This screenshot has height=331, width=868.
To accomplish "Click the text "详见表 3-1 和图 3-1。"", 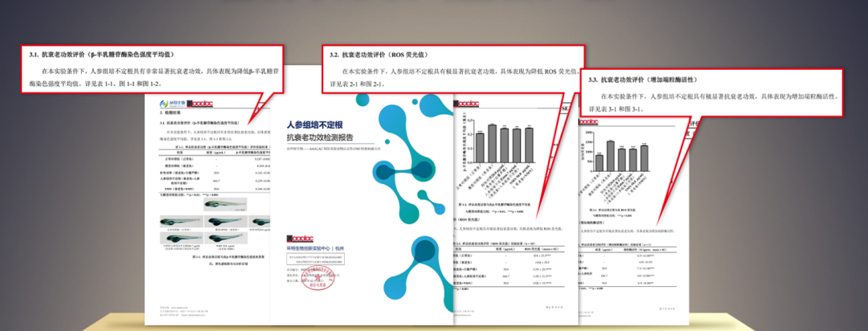I will 616,109.
